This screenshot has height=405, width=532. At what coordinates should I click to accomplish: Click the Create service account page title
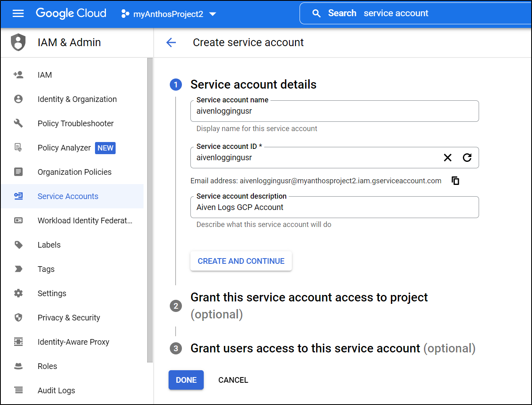[248, 42]
